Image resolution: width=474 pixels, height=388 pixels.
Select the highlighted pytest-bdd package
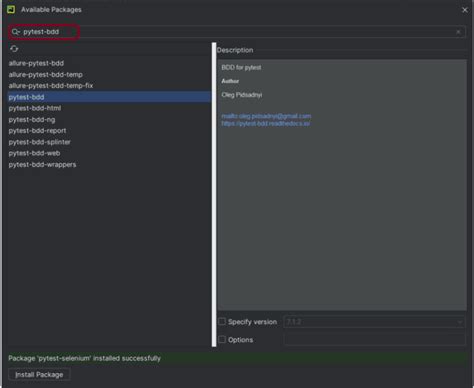pyautogui.click(x=109, y=97)
